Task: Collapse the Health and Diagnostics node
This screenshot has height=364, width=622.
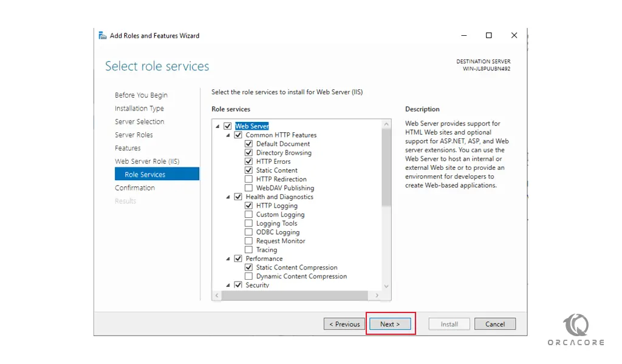Action: point(228,197)
